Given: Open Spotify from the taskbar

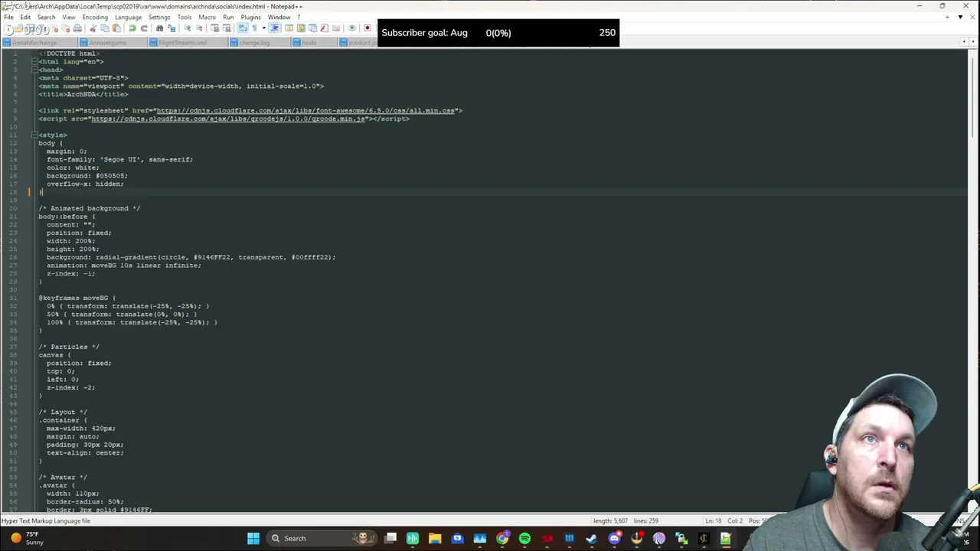Looking at the screenshot, I should click(x=524, y=538).
